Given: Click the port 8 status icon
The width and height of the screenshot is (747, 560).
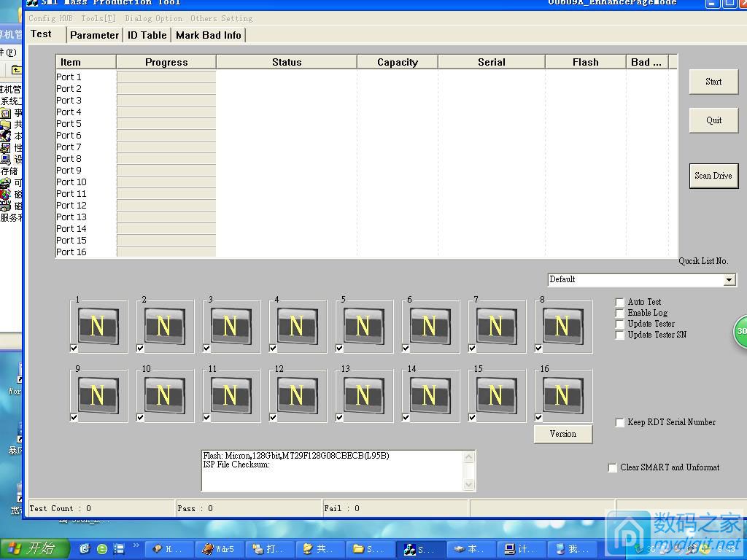Looking at the screenshot, I should [x=562, y=326].
